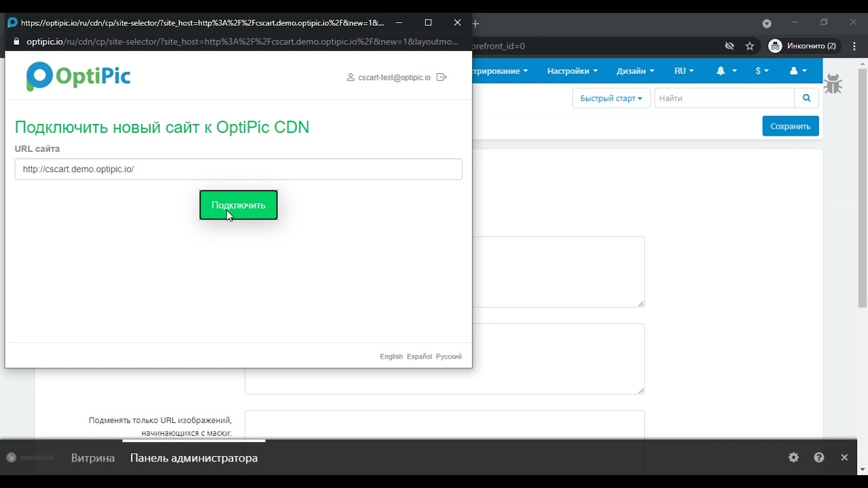Click the scrollbar down arrow

click(x=863, y=469)
